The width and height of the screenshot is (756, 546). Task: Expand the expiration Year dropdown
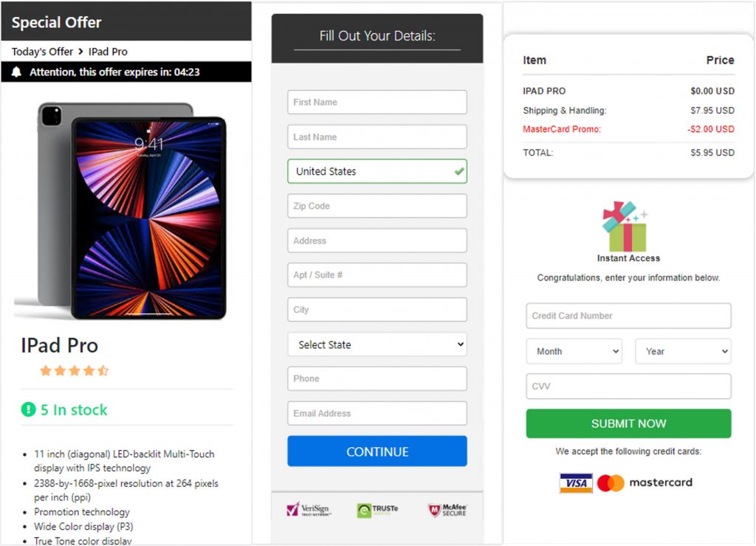[x=683, y=351]
